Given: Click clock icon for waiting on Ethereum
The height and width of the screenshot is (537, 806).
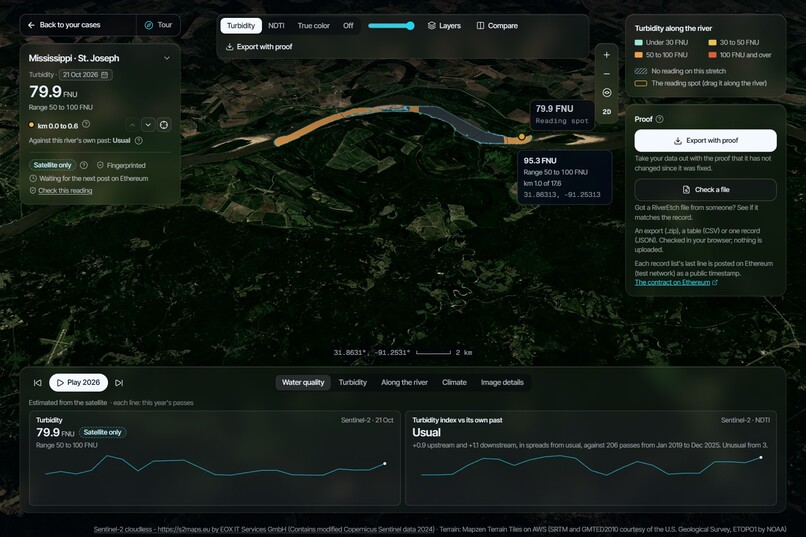Looking at the screenshot, I should tap(33, 178).
